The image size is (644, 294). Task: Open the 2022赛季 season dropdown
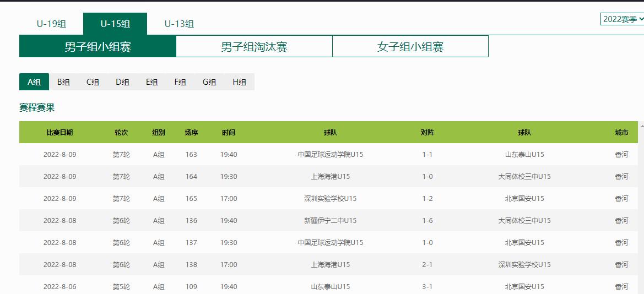(622, 19)
